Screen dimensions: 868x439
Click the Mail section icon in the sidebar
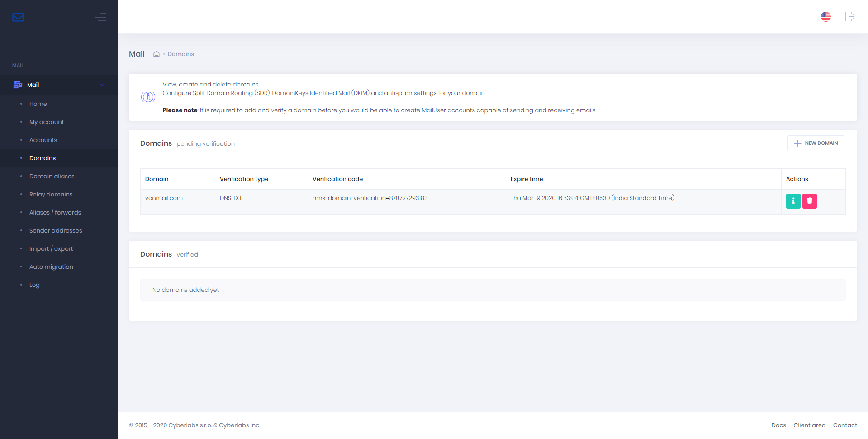[18, 85]
